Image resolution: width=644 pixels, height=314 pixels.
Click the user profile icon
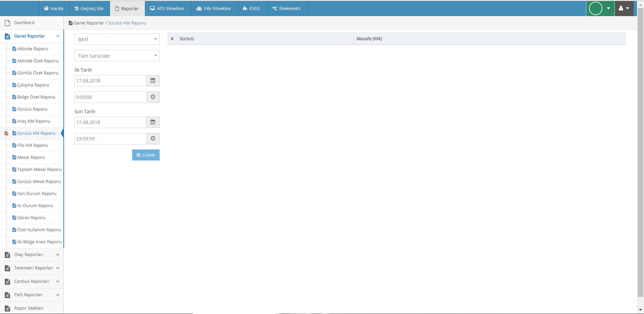coord(621,8)
